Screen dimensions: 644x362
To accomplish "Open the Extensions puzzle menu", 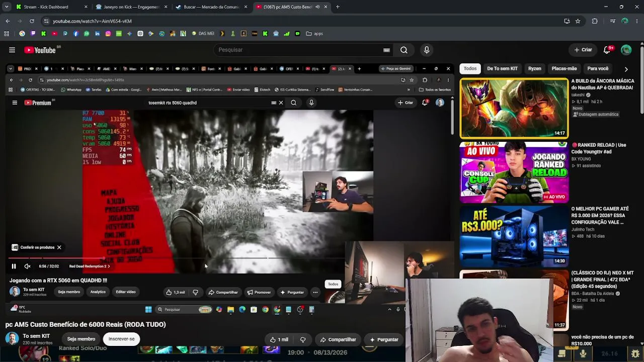I will pyautogui.click(x=595, y=21).
